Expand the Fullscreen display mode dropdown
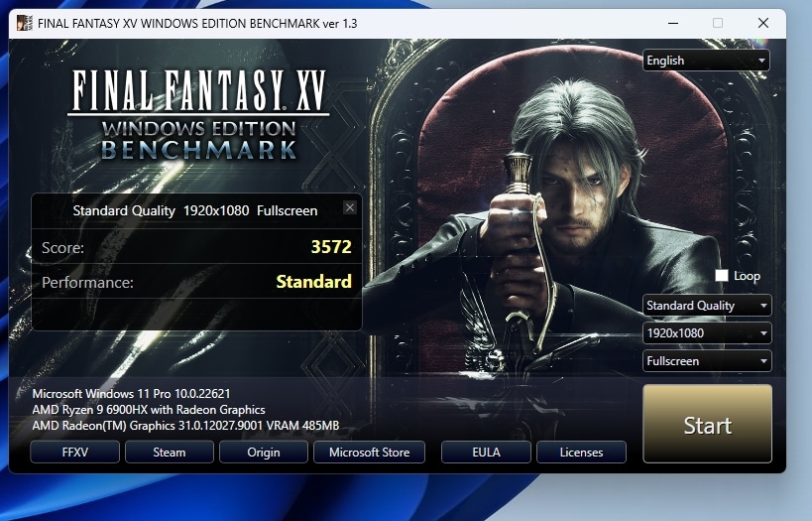Screen dimensions: 812x521 (706, 361)
